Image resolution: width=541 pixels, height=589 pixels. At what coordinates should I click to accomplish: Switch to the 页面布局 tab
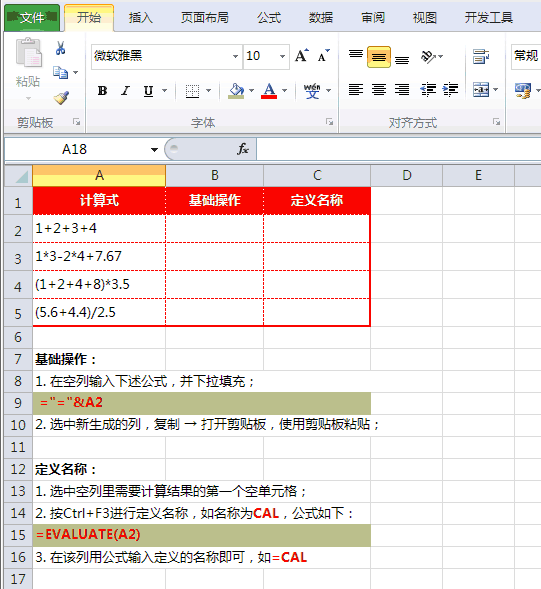205,17
